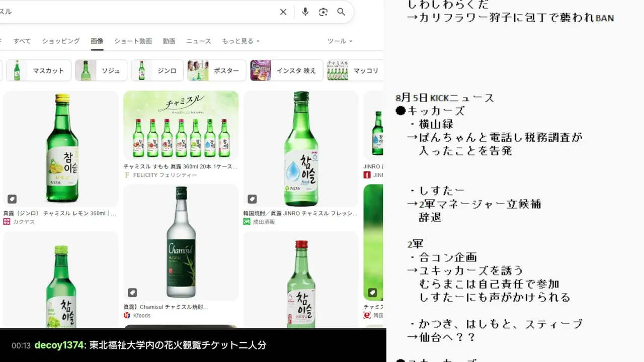Filter images by the ジンロ chip
This screenshot has width=644, height=362.
(157, 70)
